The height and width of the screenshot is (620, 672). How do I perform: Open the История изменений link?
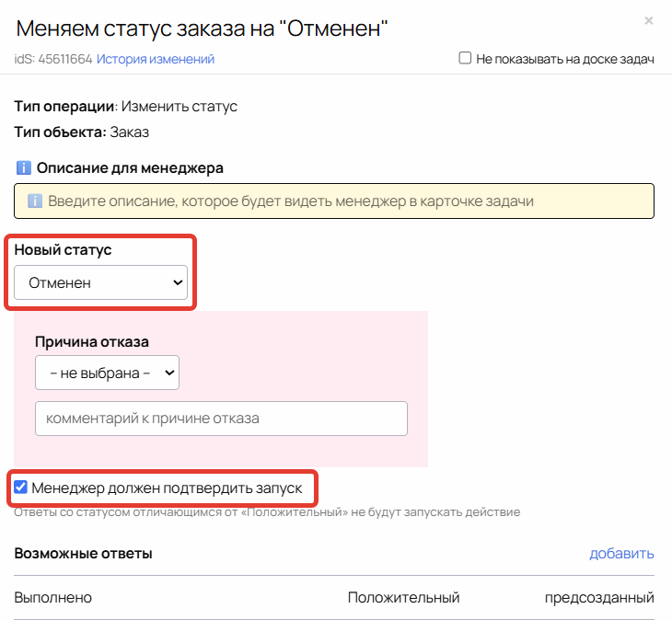click(x=156, y=59)
